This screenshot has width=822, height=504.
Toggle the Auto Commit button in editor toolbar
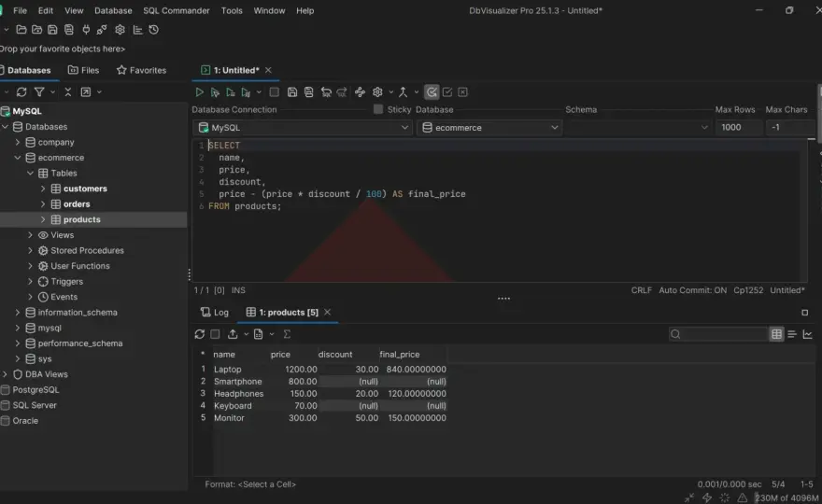pos(432,92)
